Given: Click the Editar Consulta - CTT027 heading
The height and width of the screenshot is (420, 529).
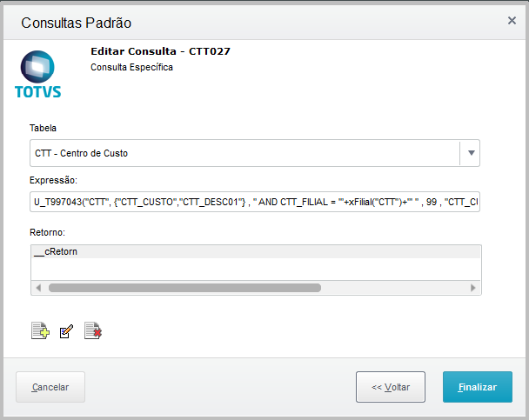Looking at the screenshot, I should [160, 51].
